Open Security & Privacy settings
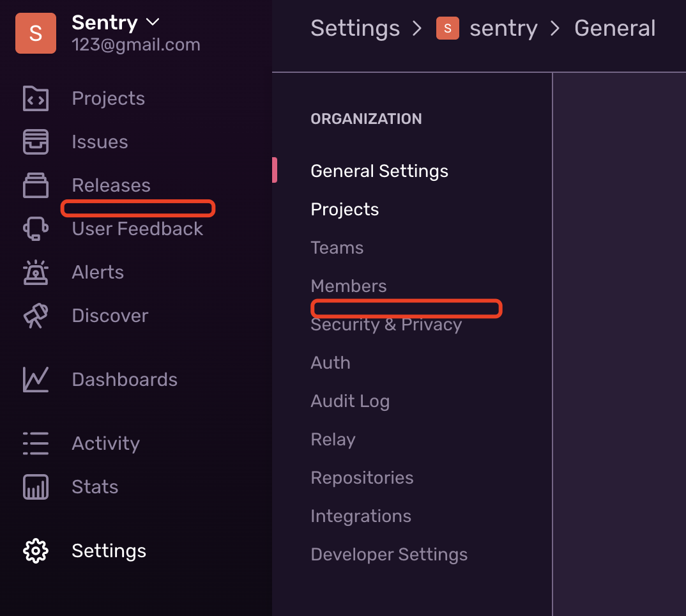 pos(386,324)
